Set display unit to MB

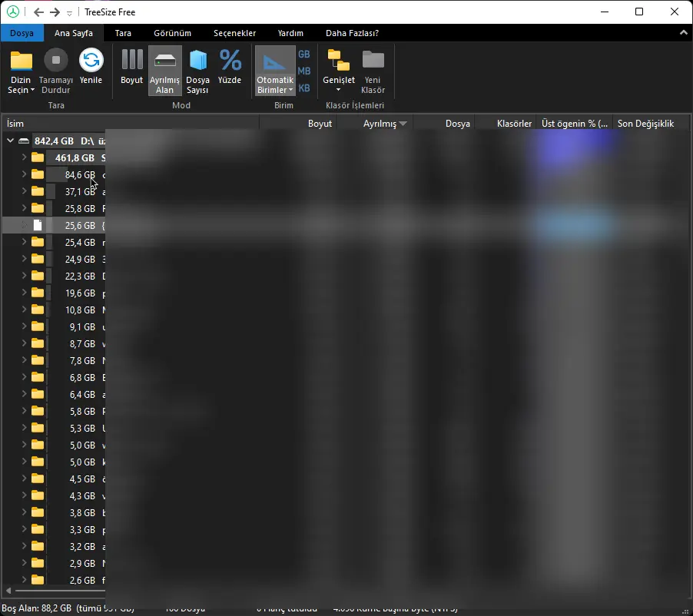304,71
